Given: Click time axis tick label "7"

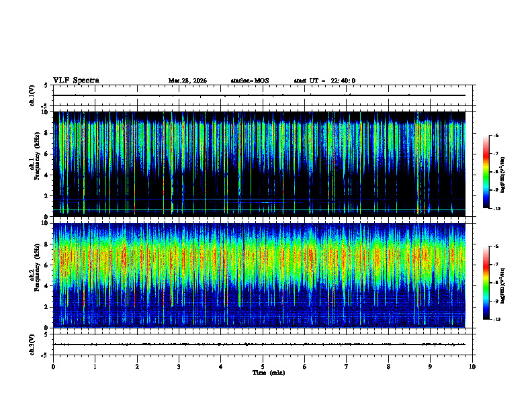Looking at the screenshot, I should (x=347, y=367).
